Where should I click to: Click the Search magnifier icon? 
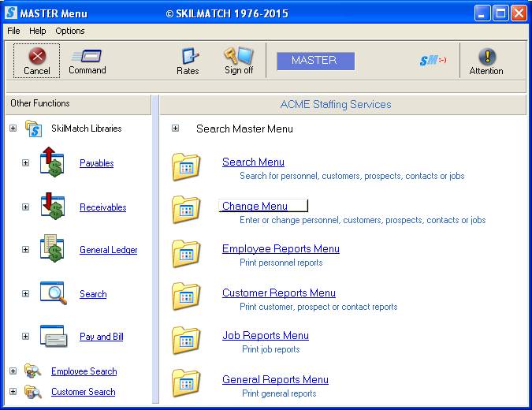54,293
